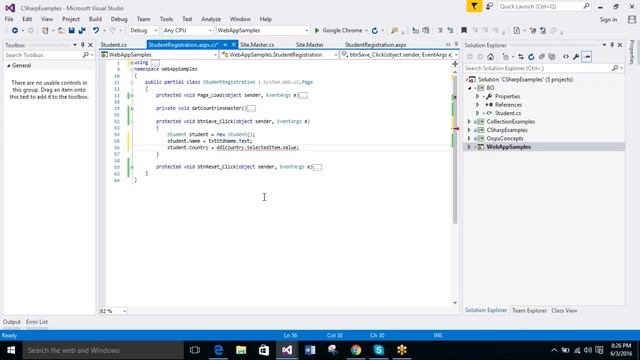Pin the Solution Explorer panel with pushpin
This screenshot has height=360, width=640.
click(612, 45)
